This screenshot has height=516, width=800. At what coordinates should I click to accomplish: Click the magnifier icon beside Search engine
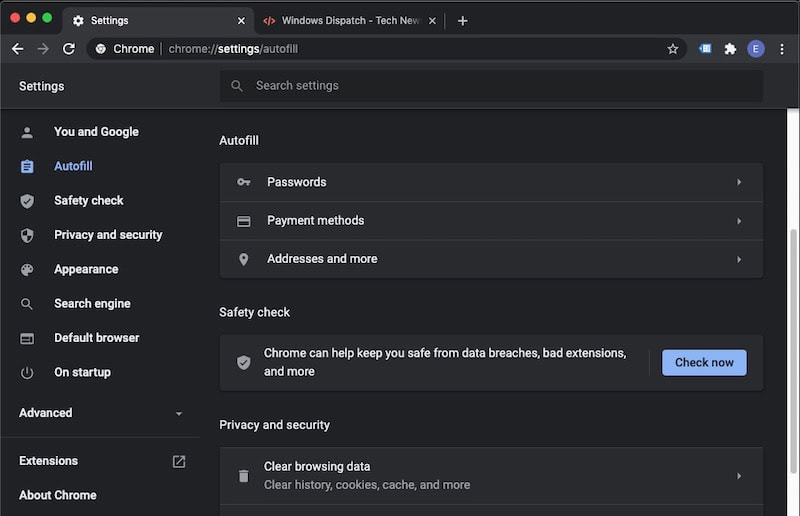tap(27, 304)
